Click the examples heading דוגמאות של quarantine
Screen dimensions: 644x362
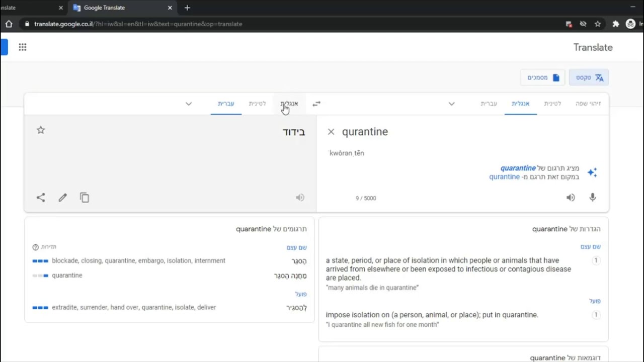566,358
